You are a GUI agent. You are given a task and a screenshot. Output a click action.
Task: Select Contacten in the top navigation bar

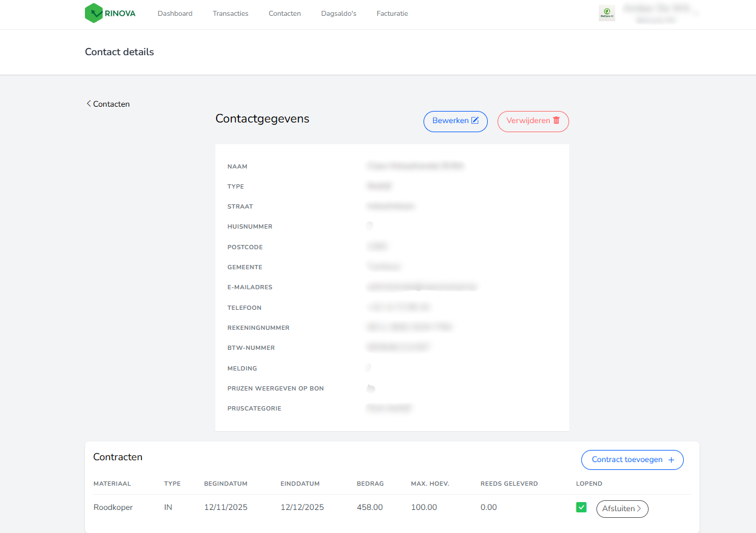(285, 13)
